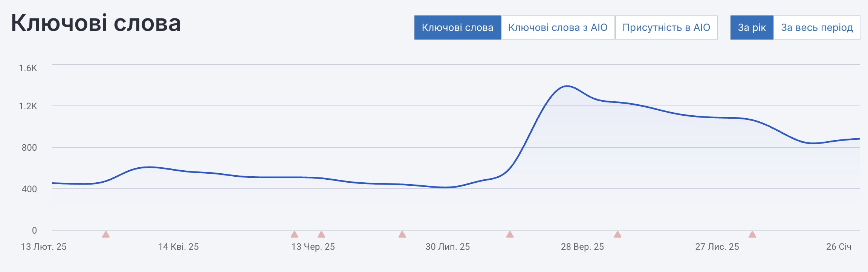Open the marker right of the 27 Лис. 25 label
The image size is (868, 272).
coord(752,234)
